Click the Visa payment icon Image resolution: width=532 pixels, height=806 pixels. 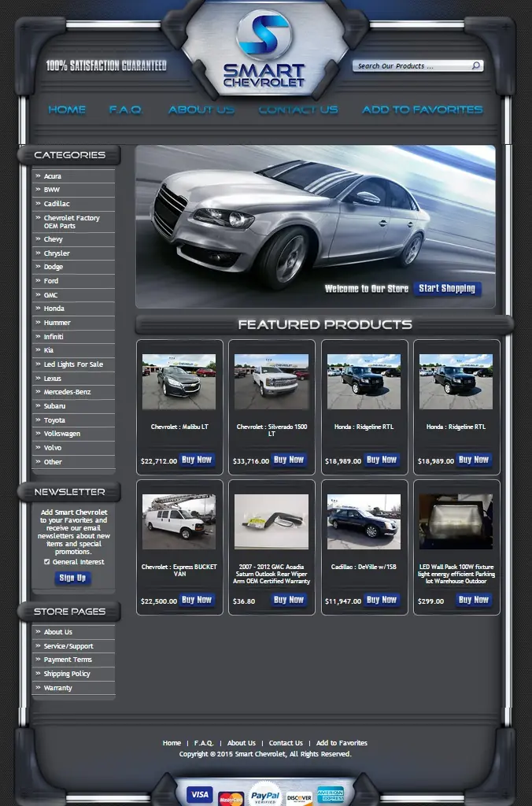tap(199, 794)
